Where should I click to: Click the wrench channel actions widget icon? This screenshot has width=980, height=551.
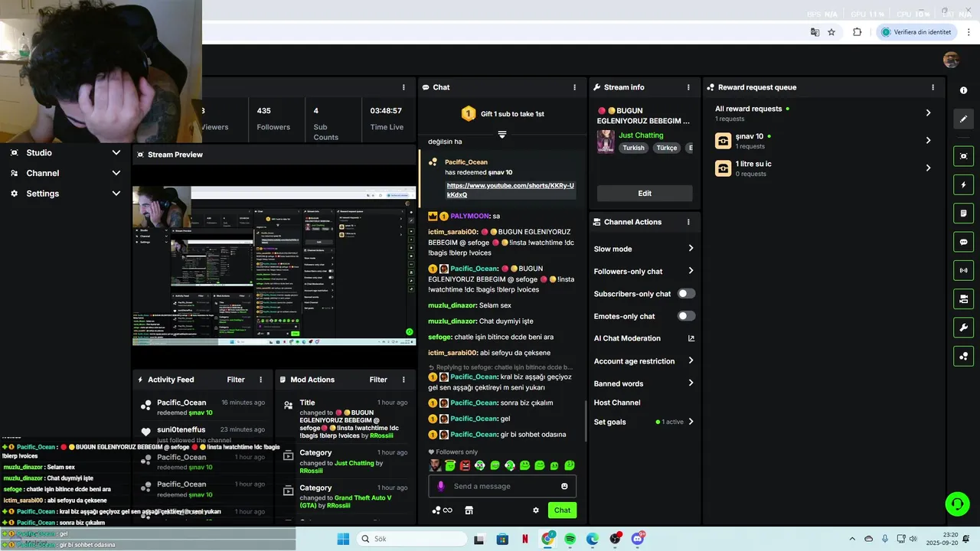pyautogui.click(x=963, y=328)
